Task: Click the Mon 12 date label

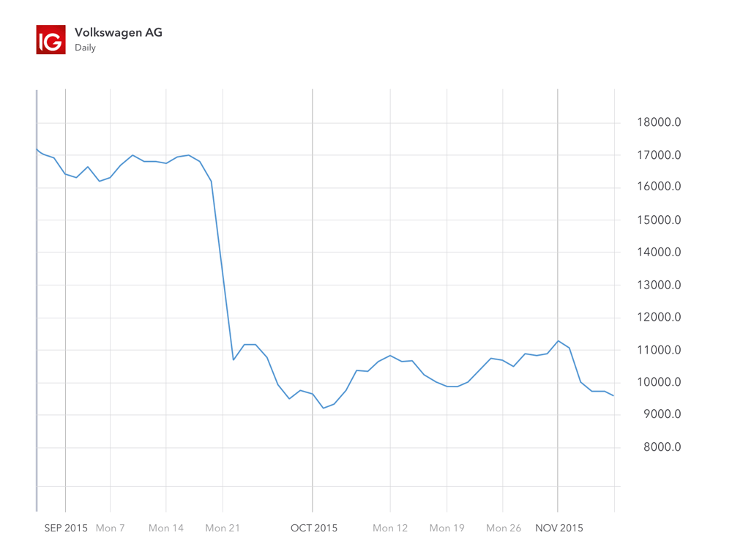Action: 390,528
